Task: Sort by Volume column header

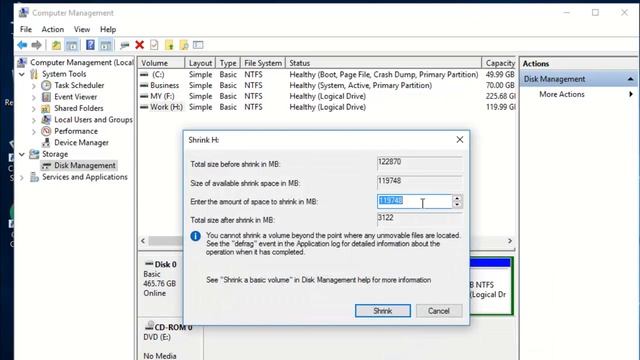Action: 161,63
